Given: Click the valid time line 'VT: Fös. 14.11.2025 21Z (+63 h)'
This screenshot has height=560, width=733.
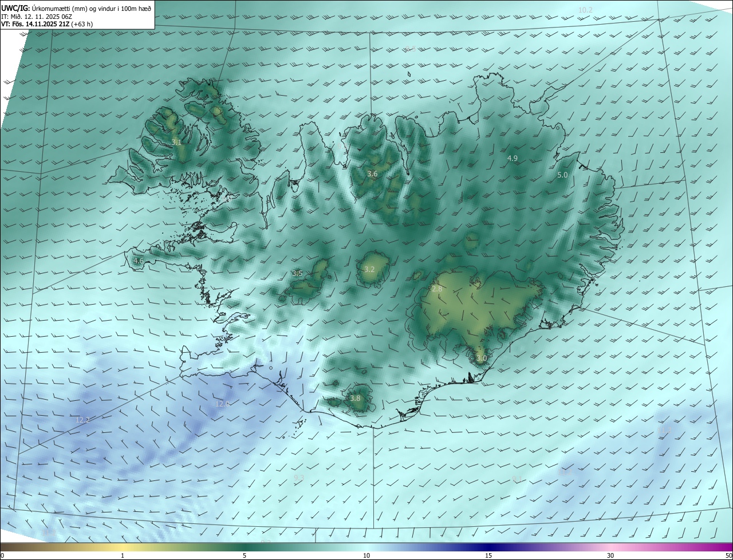Looking at the screenshot, I should 47,24.
